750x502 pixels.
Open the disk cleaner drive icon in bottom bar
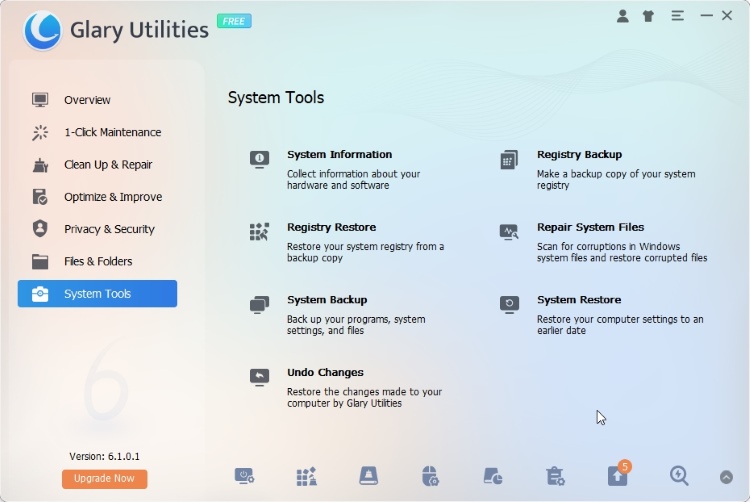(x=368, y=476)
